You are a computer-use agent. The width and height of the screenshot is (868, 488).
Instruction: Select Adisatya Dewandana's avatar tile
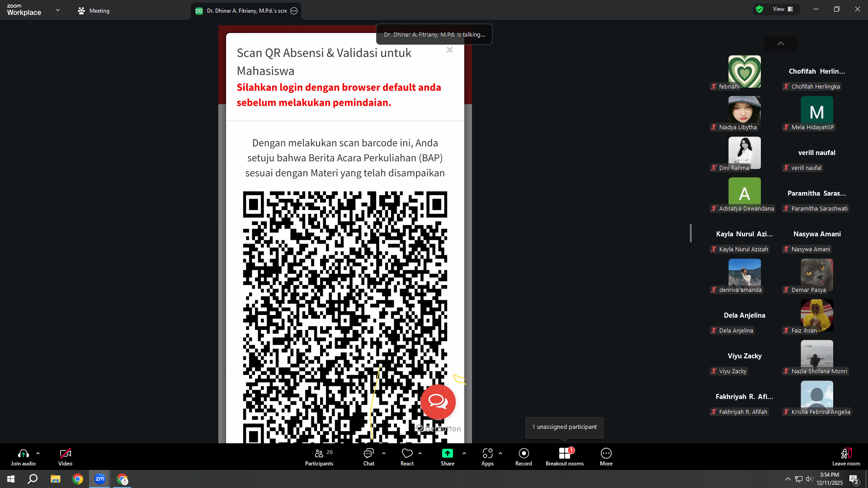tap(745, 194)
